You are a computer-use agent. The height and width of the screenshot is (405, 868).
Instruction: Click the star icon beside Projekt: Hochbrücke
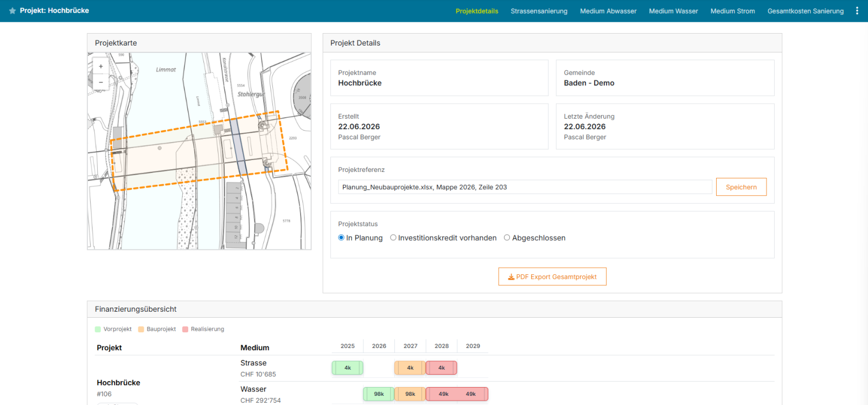[12, 11]
